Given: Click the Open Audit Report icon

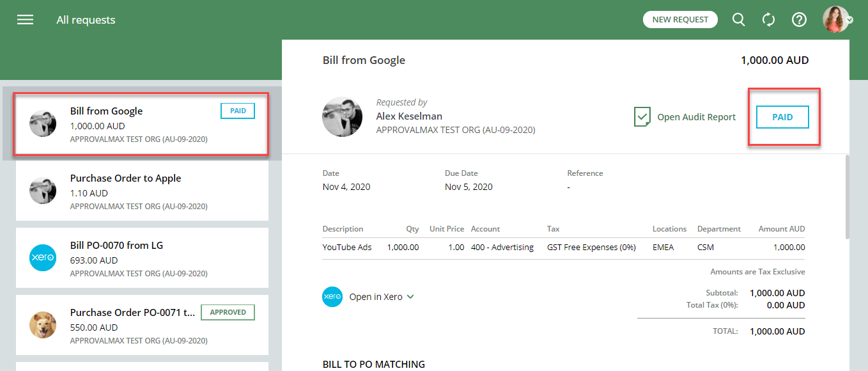Looking at the screenshot, I should [642, 117].
